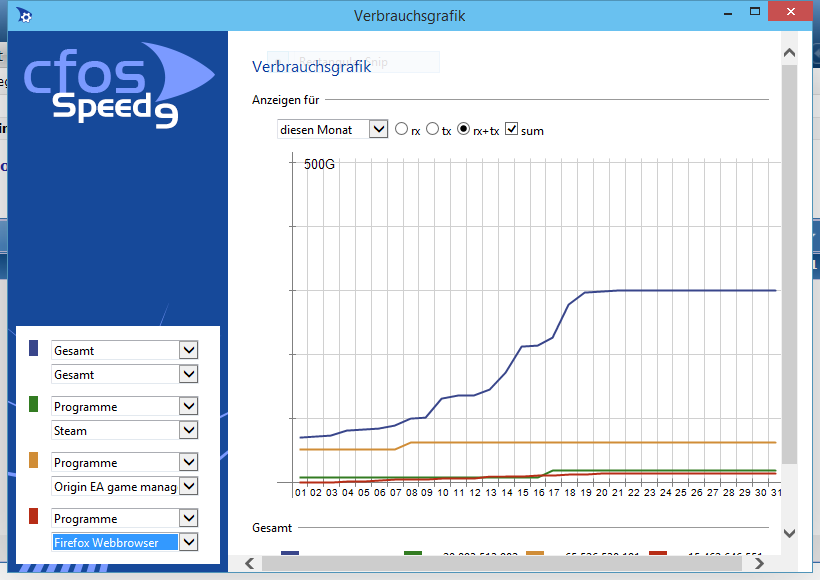This screenshot has height=580, width=820.
Task: Select the rx+tx radio button
Action: (463, 129)
